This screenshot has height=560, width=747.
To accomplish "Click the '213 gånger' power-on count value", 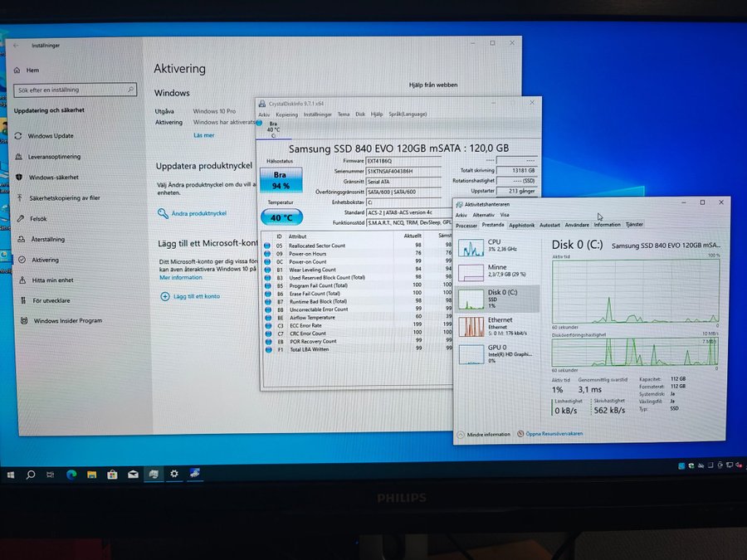I will pos(516,191).
